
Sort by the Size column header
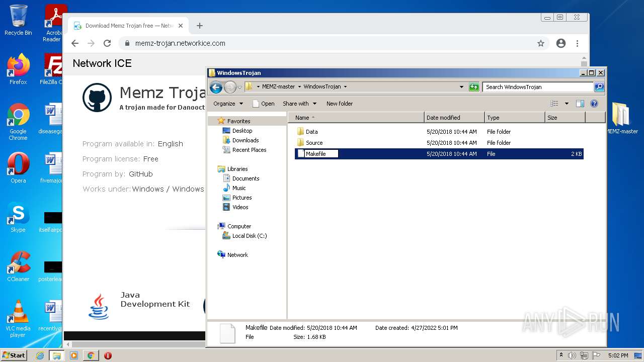coord(565,118)
